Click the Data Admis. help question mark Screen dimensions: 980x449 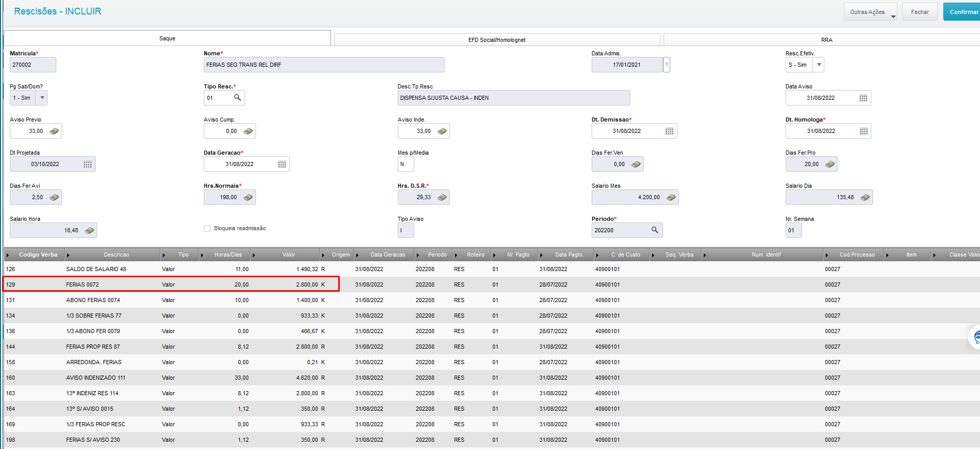coord(667,65)
